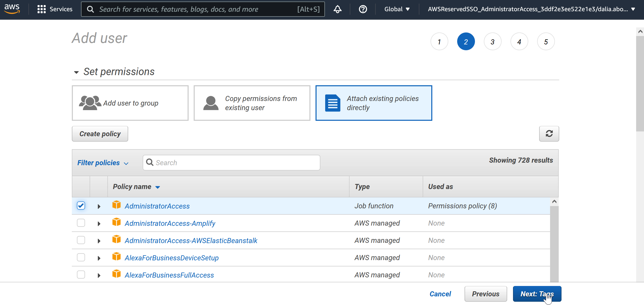The height and width of the screenshot is (305, 644).
Task: Open the Global region dropdown
Action: click(x=397, y=9)
